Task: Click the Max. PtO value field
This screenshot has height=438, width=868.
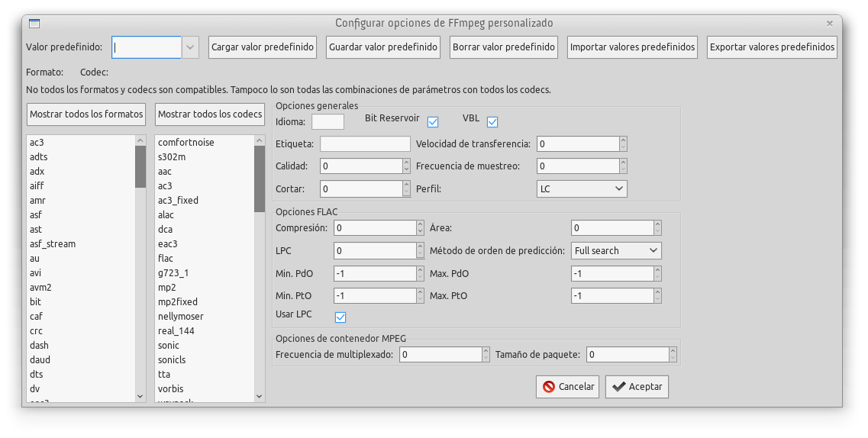Action: coord(612,296)
